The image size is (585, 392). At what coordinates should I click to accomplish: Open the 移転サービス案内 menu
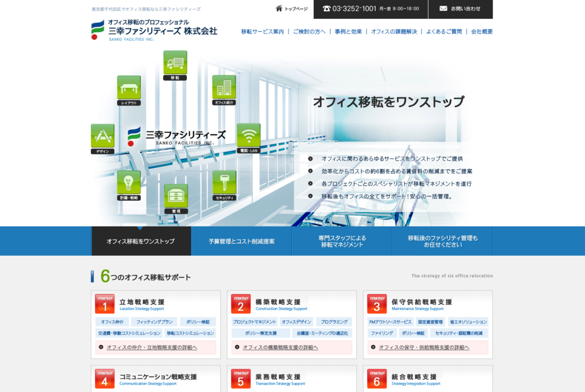click(262, 32)
